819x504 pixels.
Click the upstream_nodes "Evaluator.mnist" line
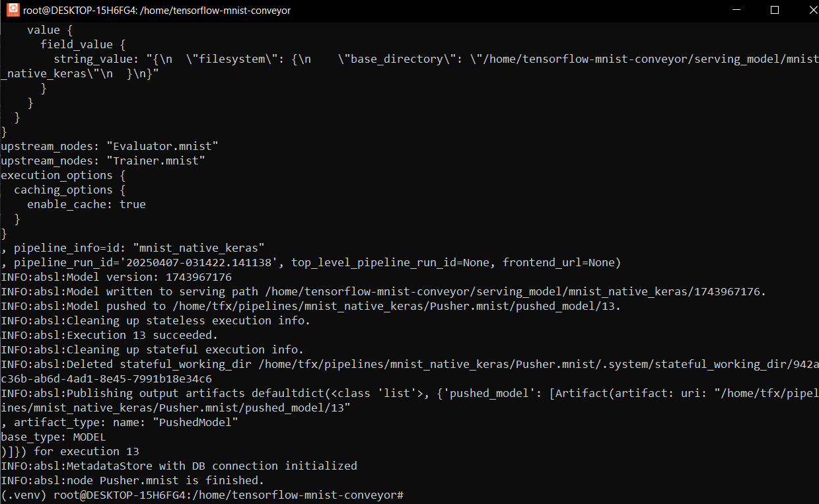click(x=110, y=146)
